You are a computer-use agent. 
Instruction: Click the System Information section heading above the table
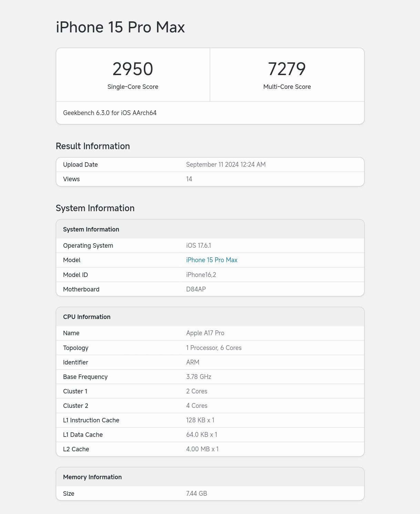[x=95, y=208]
